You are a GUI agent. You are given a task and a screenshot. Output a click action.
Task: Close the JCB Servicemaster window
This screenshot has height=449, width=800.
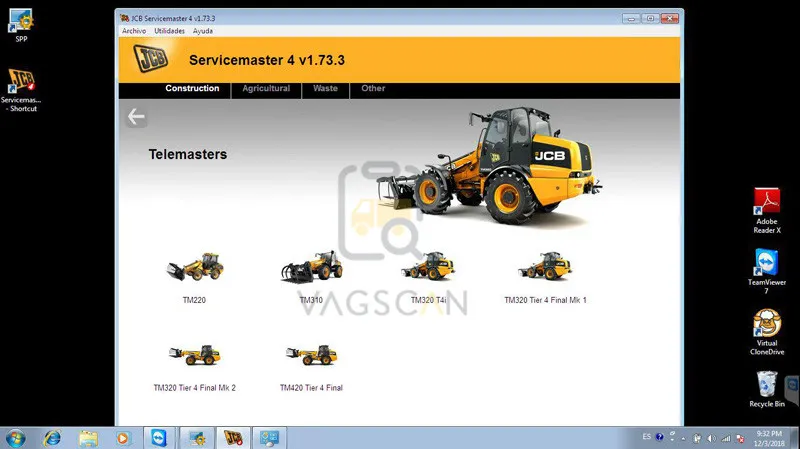pyautogui.click(x=669, y=18)
